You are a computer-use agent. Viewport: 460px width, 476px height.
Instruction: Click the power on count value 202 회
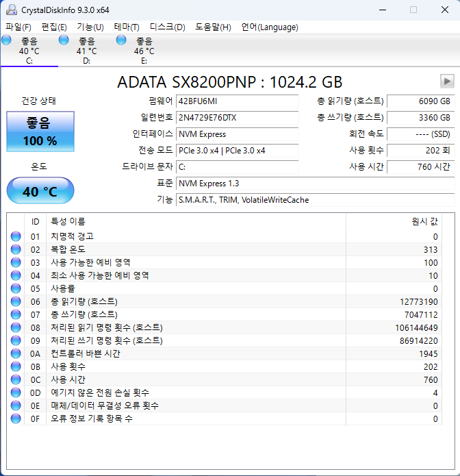point(420,151)
